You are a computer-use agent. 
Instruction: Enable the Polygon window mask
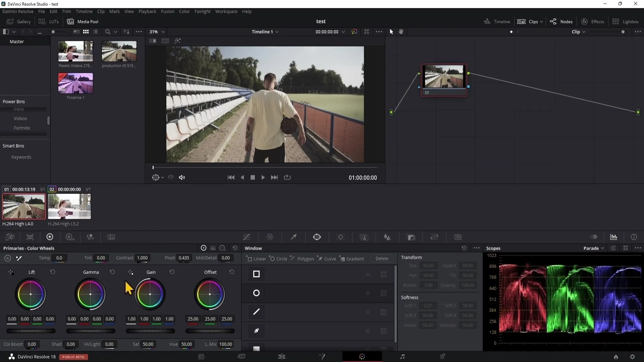tap(305, 258)
